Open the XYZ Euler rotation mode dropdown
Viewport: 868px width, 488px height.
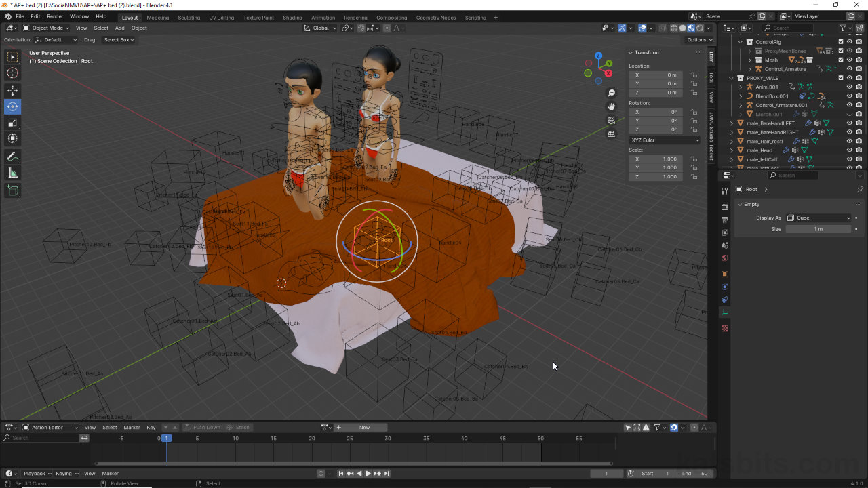pos(665,140)
